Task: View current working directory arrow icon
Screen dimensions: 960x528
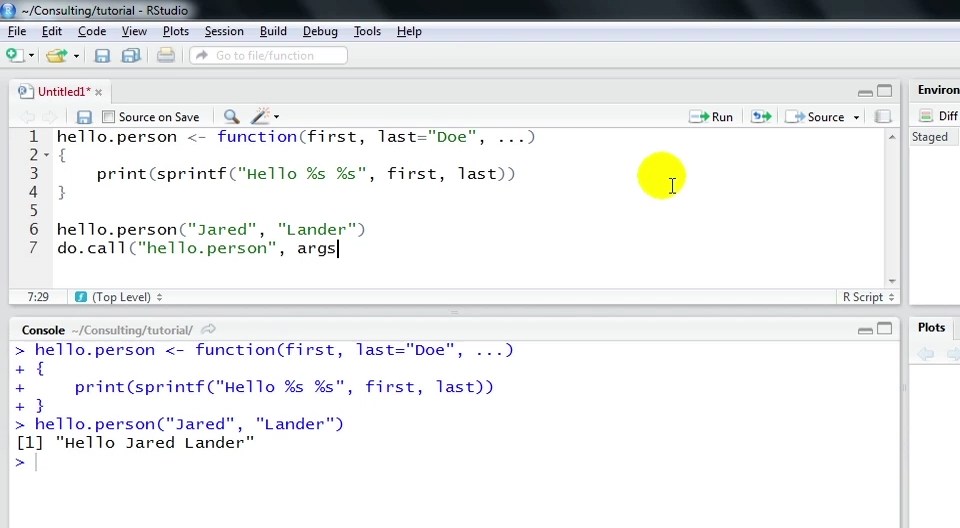Action: (208, 330)
